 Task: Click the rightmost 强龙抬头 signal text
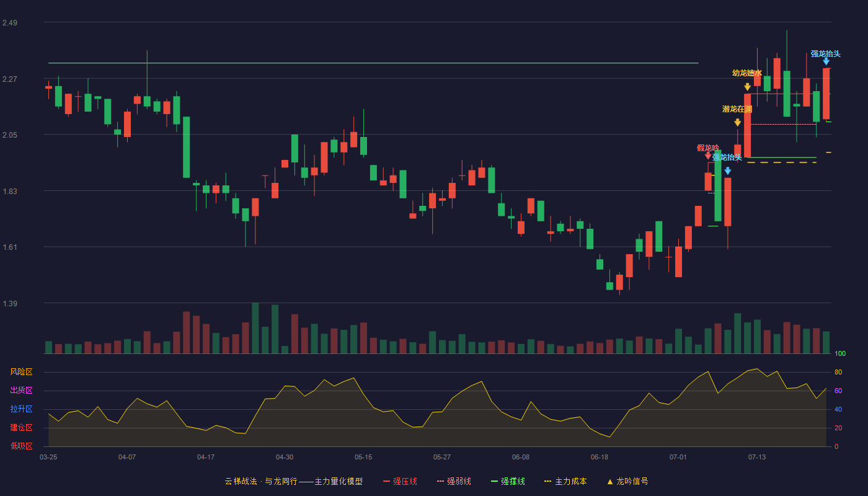click(826, 54)
